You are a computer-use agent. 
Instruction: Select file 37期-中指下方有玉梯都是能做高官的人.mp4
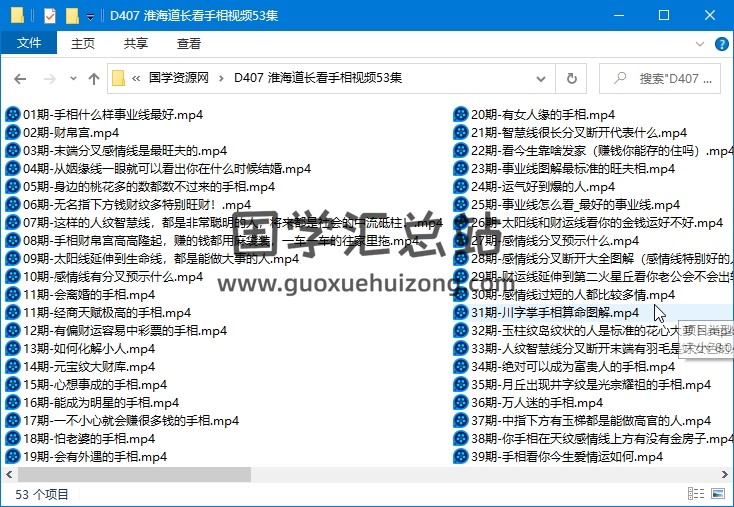[x=582, y=420]
